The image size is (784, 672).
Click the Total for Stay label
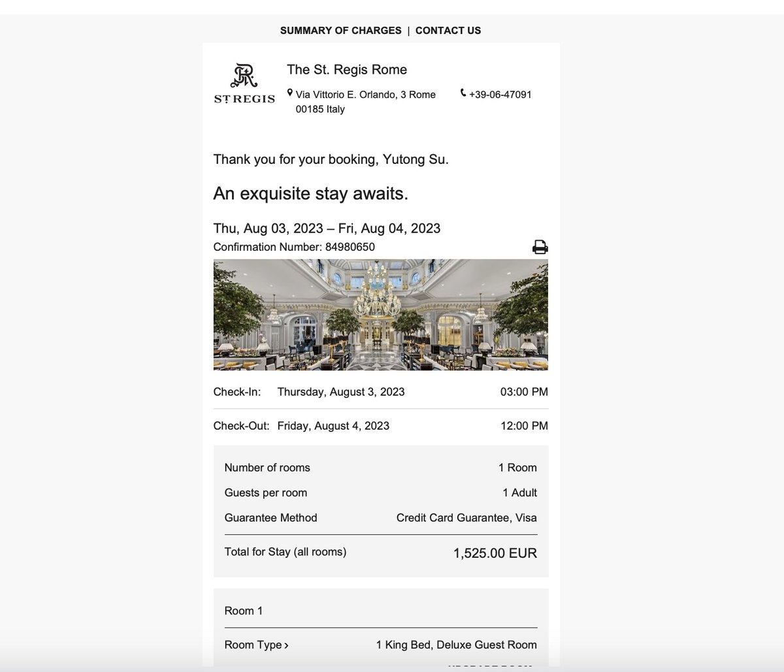pyautogui.click(x=286, y=552)
